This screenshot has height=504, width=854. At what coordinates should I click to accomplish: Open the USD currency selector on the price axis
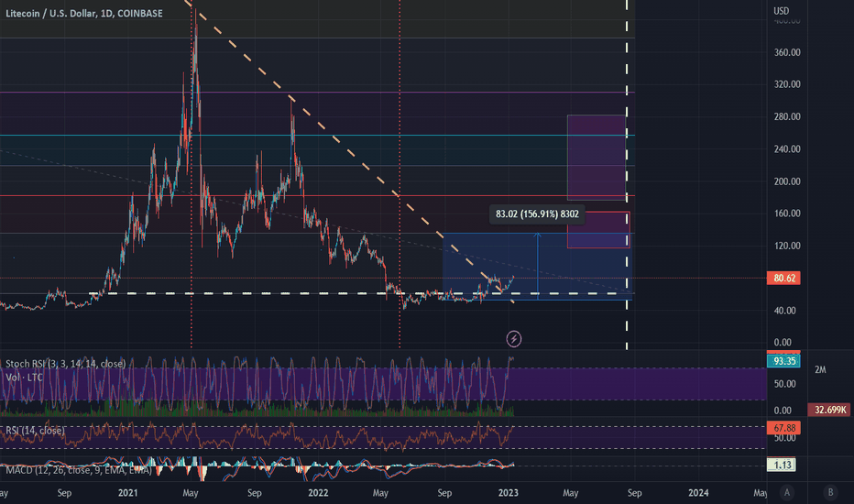(x=781, y=11)
